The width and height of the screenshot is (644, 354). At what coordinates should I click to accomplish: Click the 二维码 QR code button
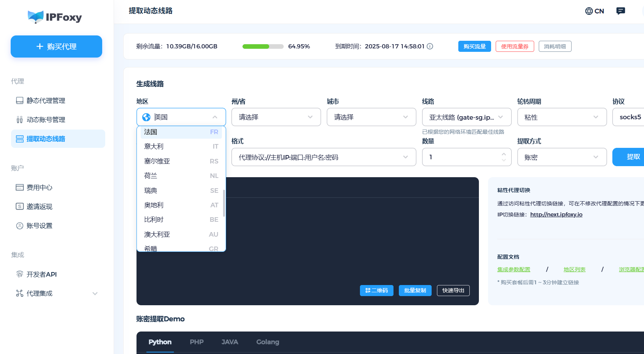[x=377, y=290]
